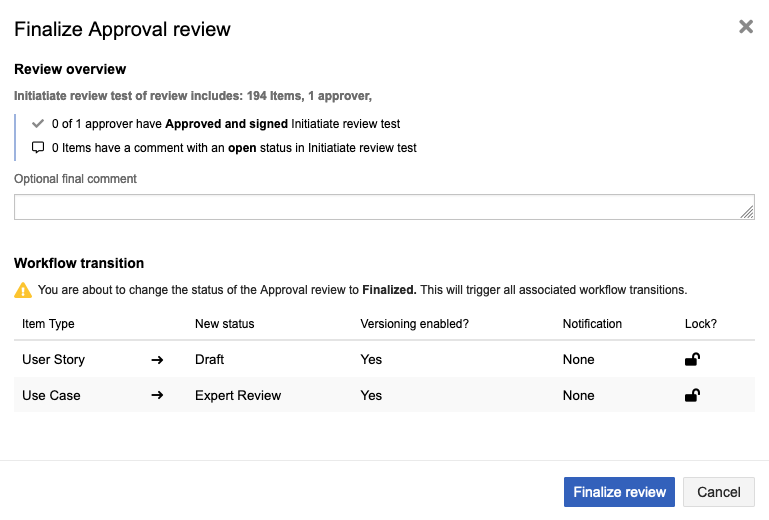Select the User Story item type
Image resolution: width=769 pixels, height=520 pixels.
coord(53,360)
